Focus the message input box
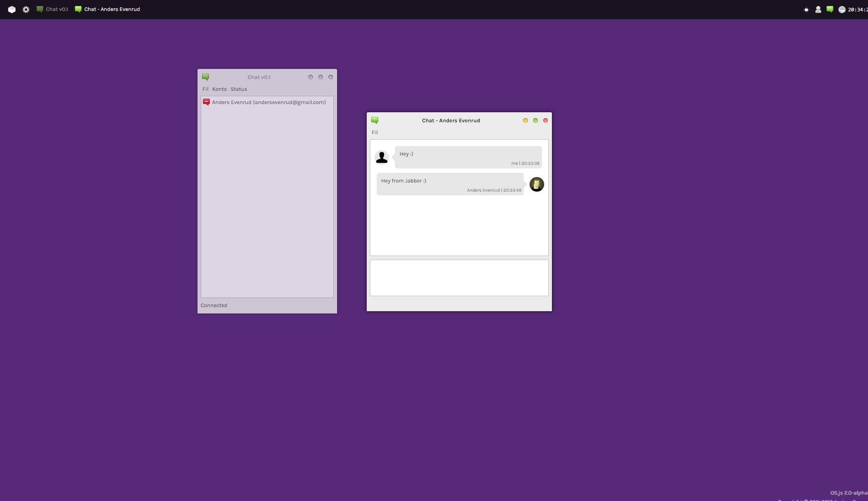The image size is (868, 501). (x=459, y=278)
